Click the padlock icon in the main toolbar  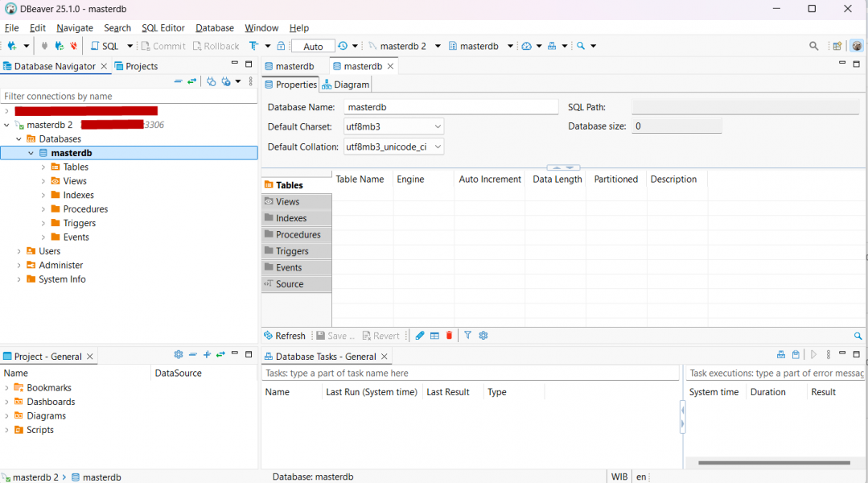pyautogui.click(x=281, y=46)
